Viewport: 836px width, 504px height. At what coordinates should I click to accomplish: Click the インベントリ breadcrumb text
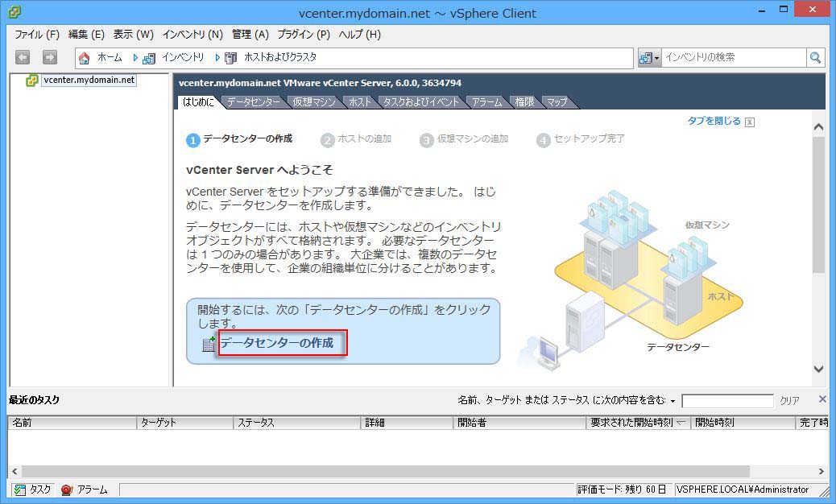pos(183,57)
